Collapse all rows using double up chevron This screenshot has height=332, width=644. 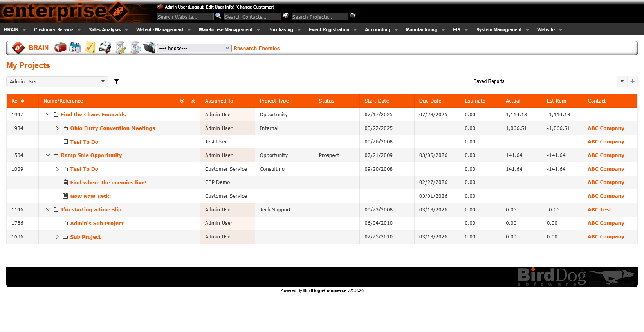coord(193,101)
